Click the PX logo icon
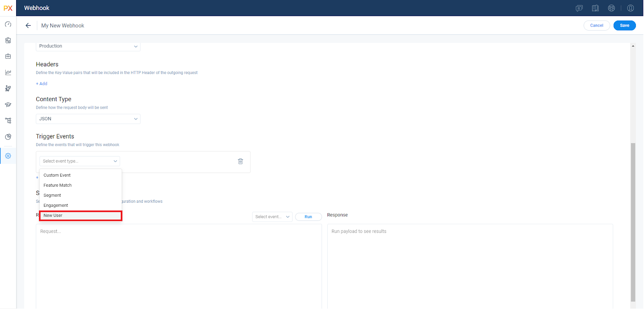 (x=8, y=8)
